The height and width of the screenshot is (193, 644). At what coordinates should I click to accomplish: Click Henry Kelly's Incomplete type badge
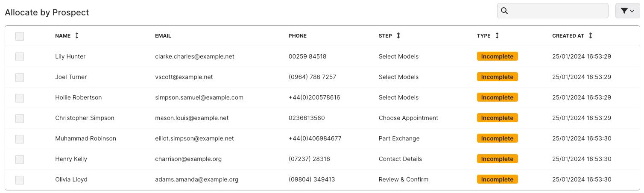point(497,159)
